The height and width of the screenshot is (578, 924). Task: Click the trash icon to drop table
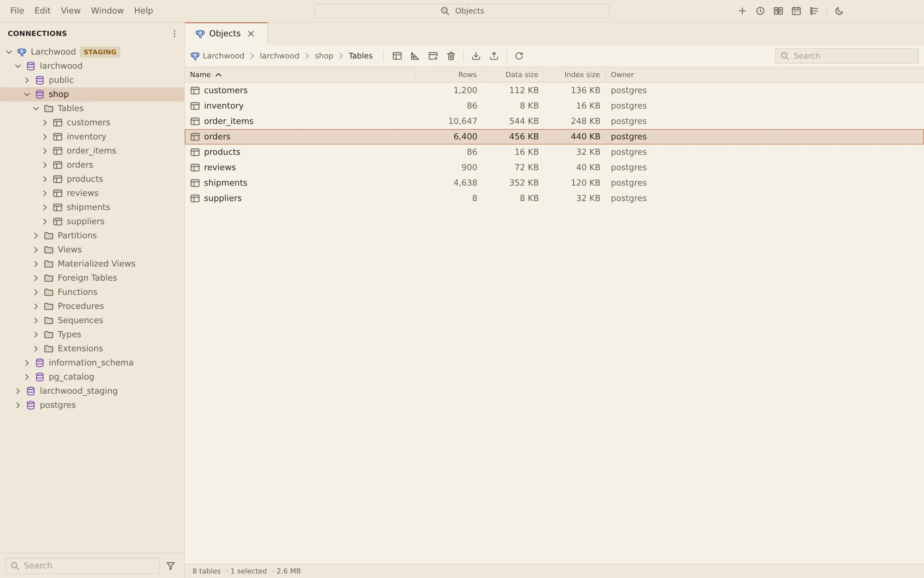click(450, 56)
